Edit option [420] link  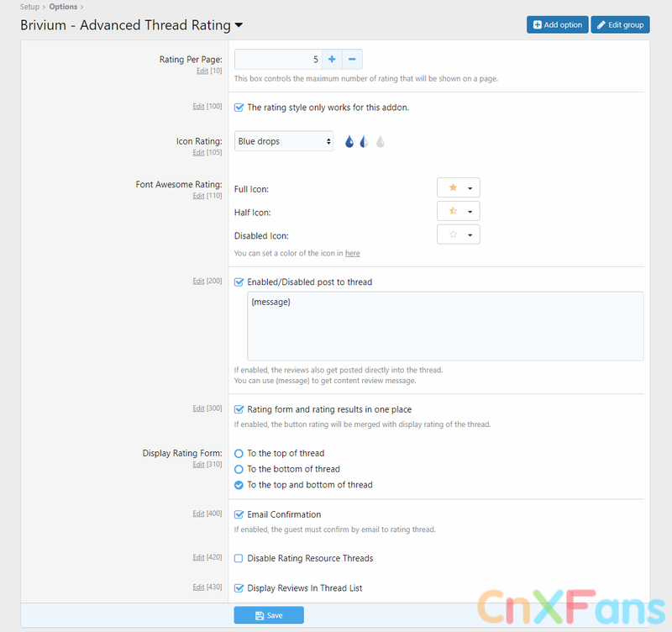[198, 557]
